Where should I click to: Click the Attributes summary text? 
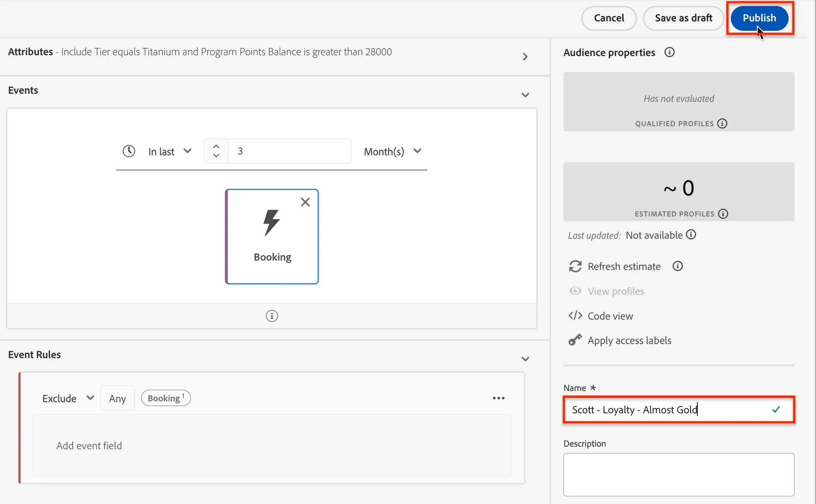point(226,52)
